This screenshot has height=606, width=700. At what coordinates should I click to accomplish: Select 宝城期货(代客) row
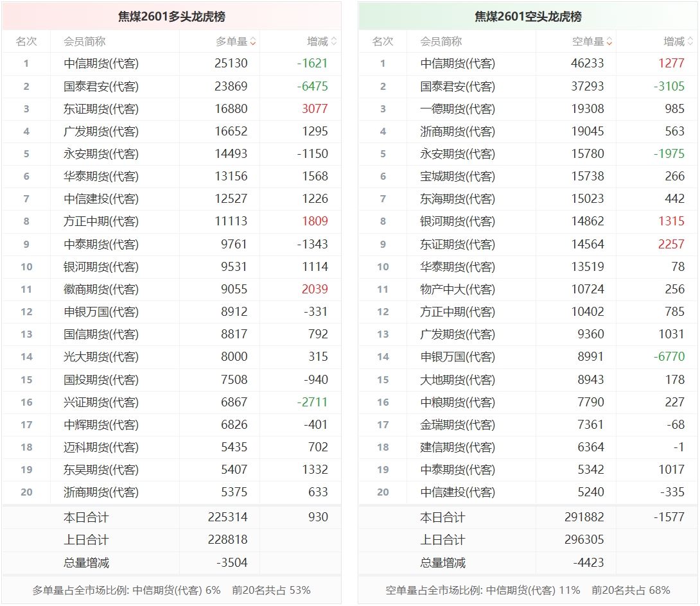pos(528,177)
